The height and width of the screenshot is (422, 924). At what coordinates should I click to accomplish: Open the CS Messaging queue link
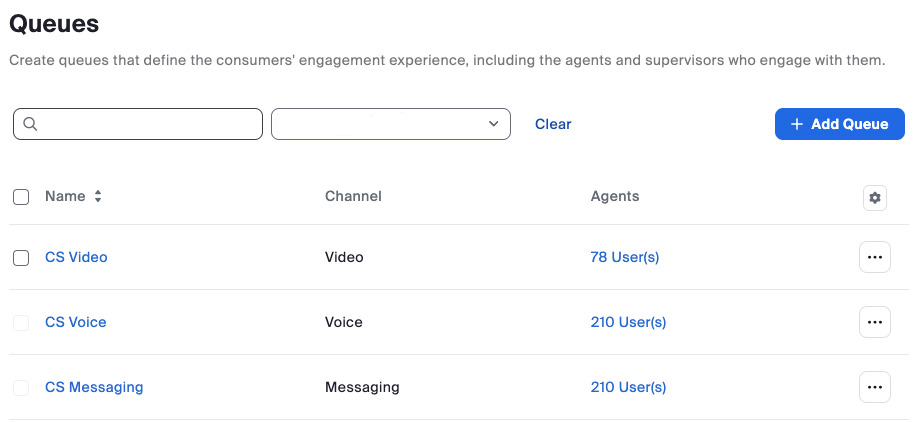(94, 387)
